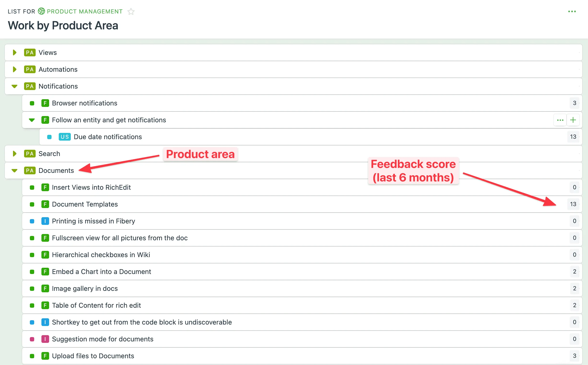Open Shortkey to get out from code block

(x=142, y=322)
